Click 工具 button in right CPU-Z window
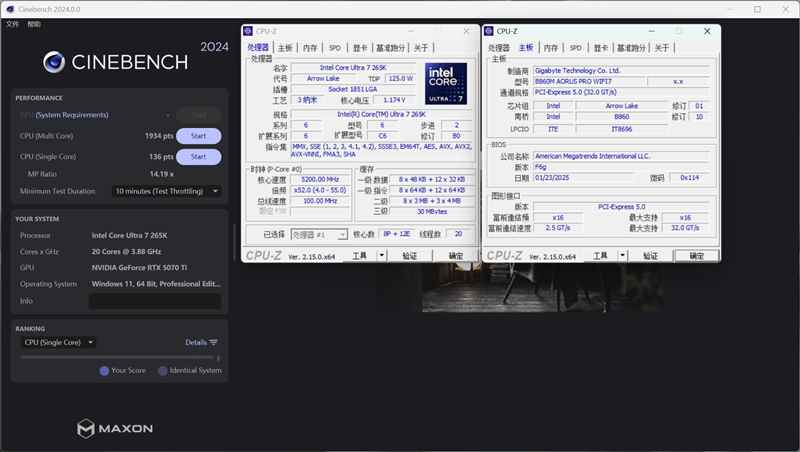 601,256
